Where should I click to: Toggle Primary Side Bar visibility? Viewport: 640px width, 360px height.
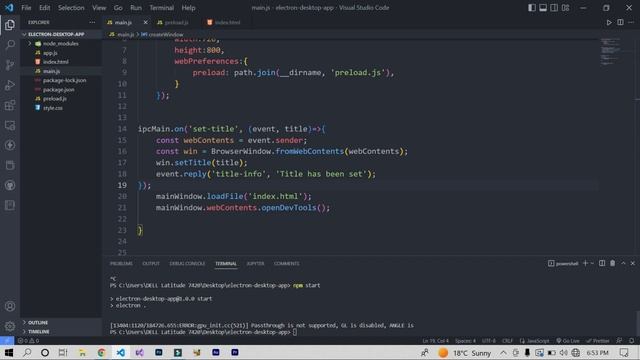point(531,8)
